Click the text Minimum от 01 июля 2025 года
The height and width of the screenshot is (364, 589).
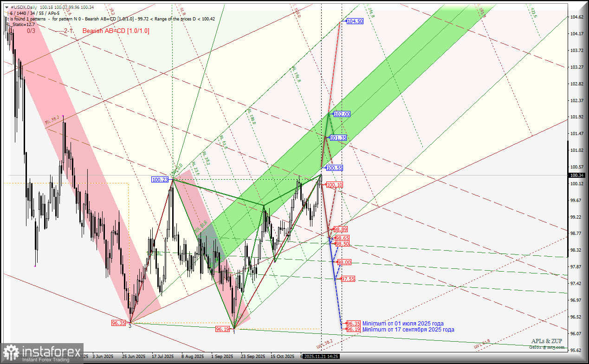point(403,324)
